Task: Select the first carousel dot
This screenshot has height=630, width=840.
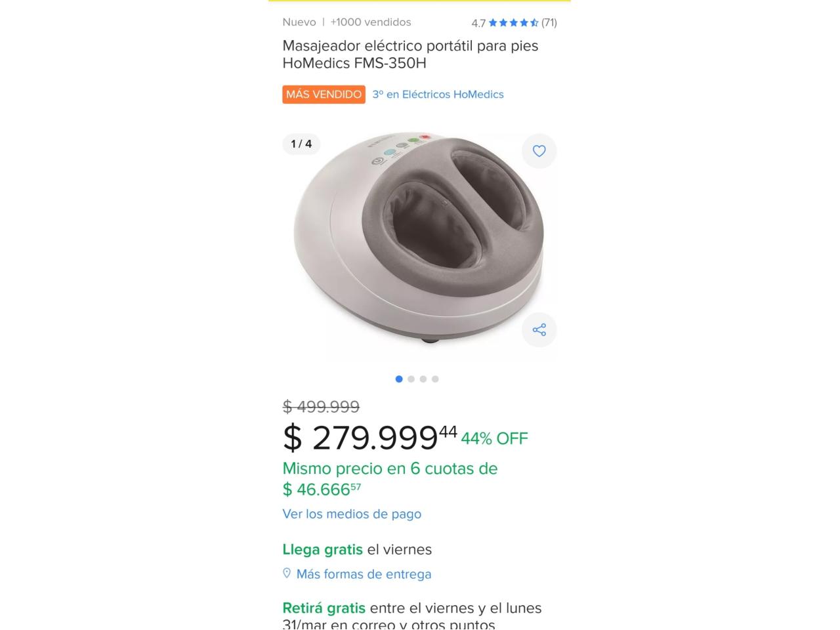Action: pos(399,379)
